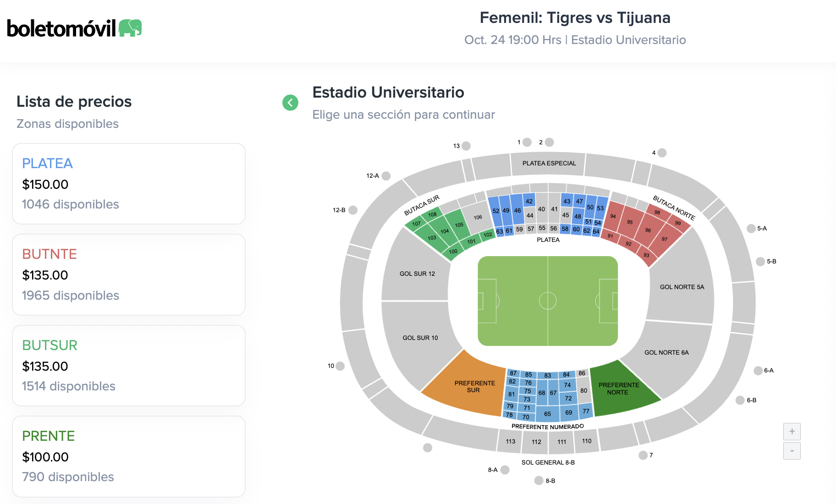The image size is (836, 504).
Task: Select red Butaca Norte section 96
Action: click(x=648, y=230)
